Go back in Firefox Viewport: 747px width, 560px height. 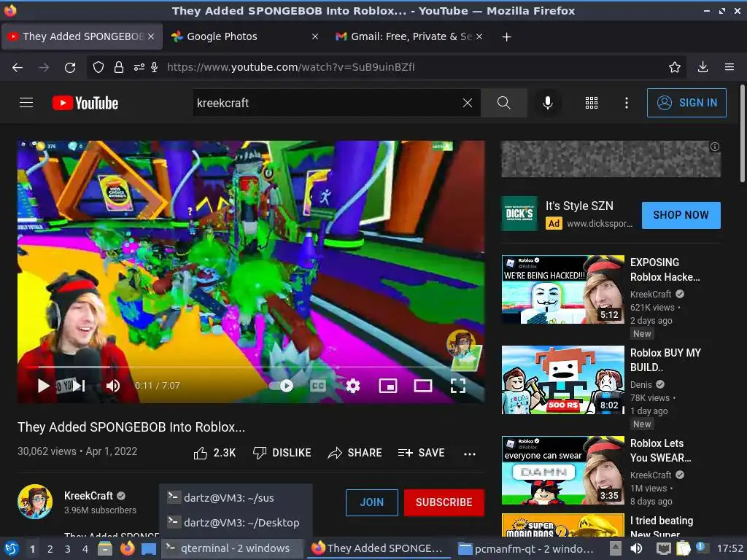pyautogui.click(x=18, y=67)
